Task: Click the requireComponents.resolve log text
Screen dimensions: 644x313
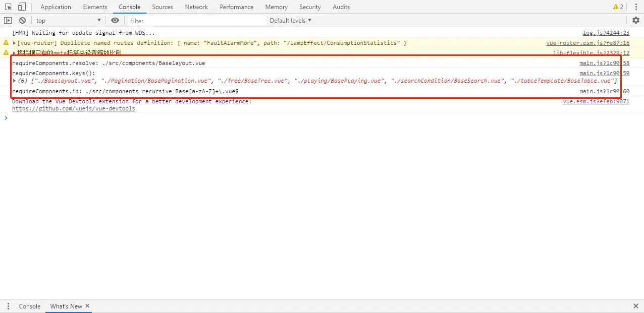Action: [x=109, y=64]
